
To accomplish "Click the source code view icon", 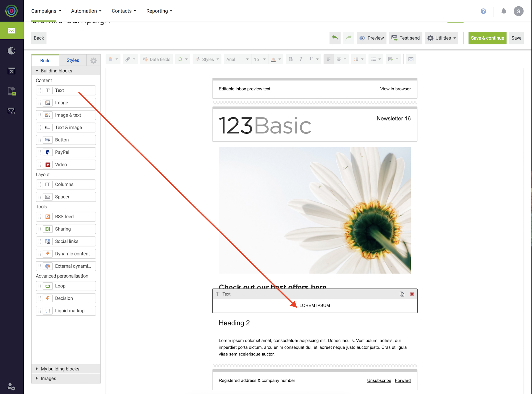I will point(411,59).
